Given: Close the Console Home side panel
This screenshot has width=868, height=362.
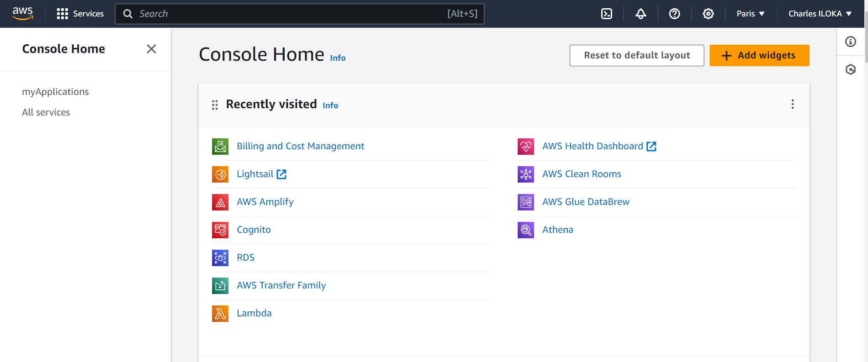Looking at the screenshot, I should click(x=151, y=49).
